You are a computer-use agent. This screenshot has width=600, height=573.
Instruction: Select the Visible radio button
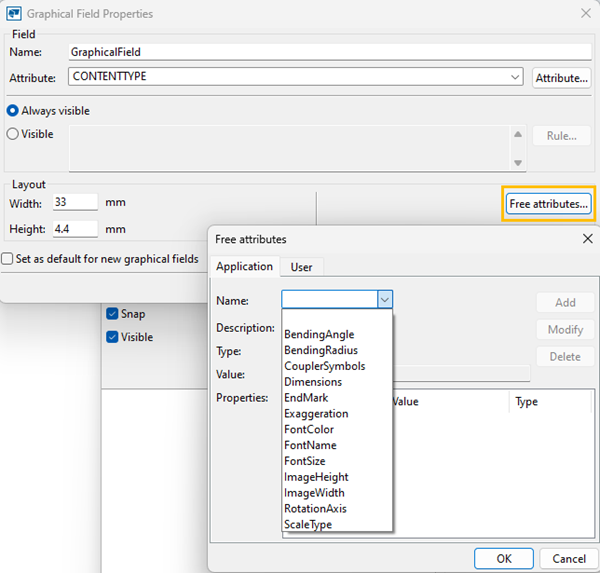pyautogui.click(x=13, y=134)
